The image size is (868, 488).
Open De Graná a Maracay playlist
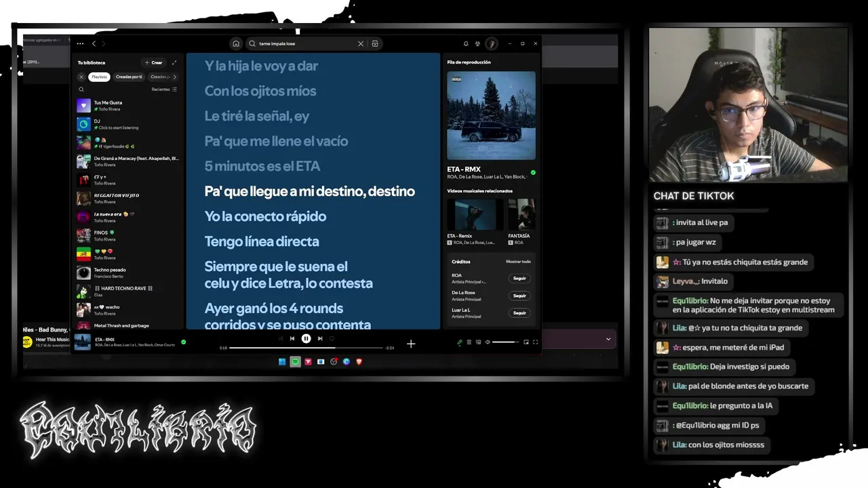pyautogui.click(x=127, y=161)
